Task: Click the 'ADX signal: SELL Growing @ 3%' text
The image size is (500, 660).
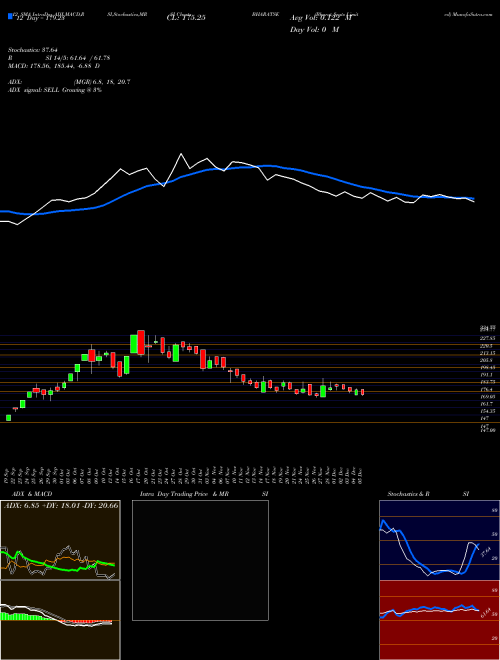Action: (x=55, y=90)
